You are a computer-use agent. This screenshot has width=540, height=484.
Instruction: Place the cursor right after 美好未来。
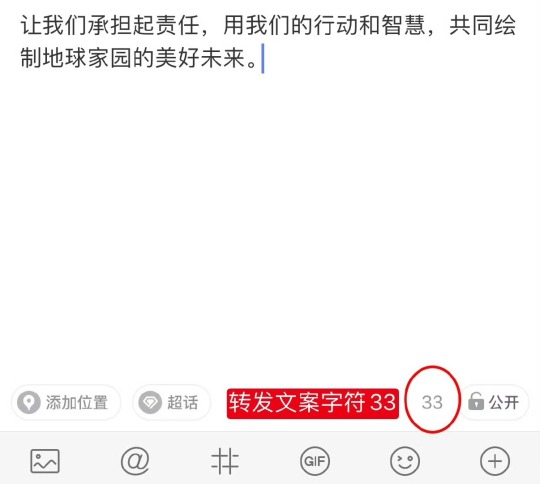[262, 58]
